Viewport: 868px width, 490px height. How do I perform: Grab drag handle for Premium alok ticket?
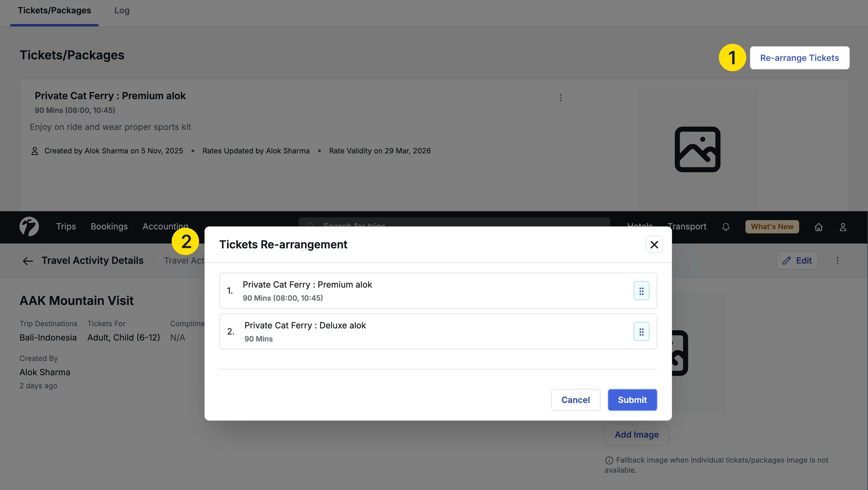point(642,290)
